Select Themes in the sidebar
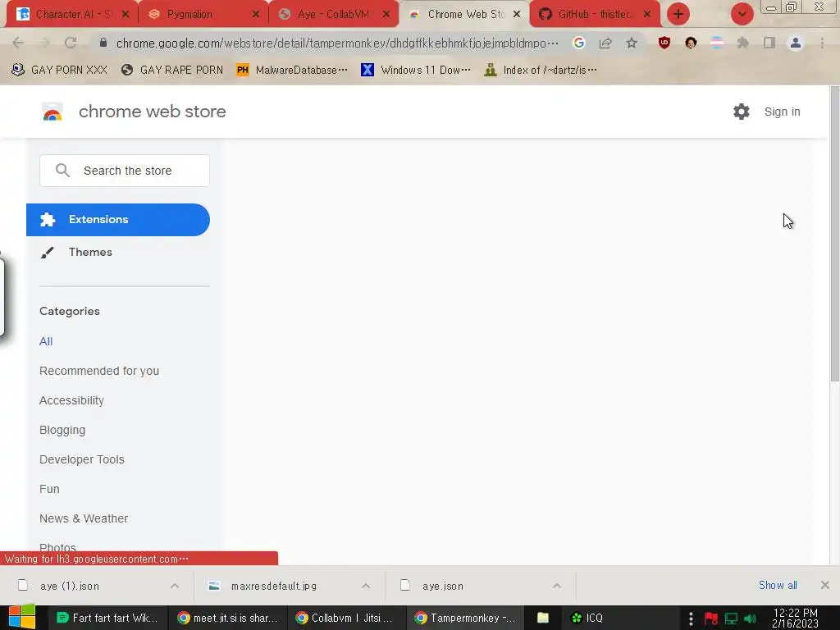The width and height of the screenshot is (840, 630). pos(90,252)
